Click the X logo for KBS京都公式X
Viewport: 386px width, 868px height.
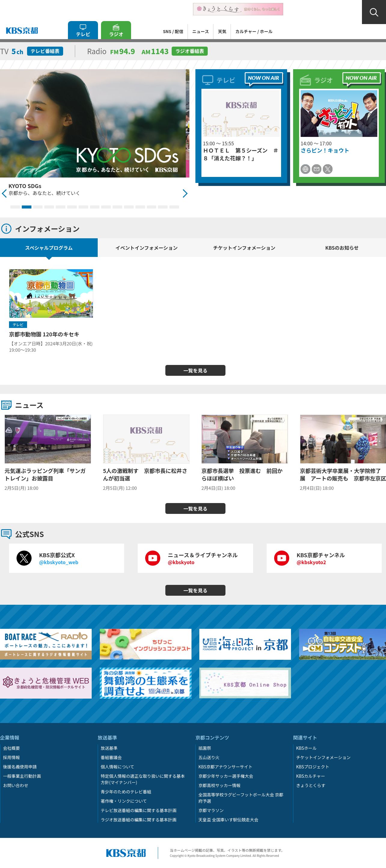(x=24, y=558)
